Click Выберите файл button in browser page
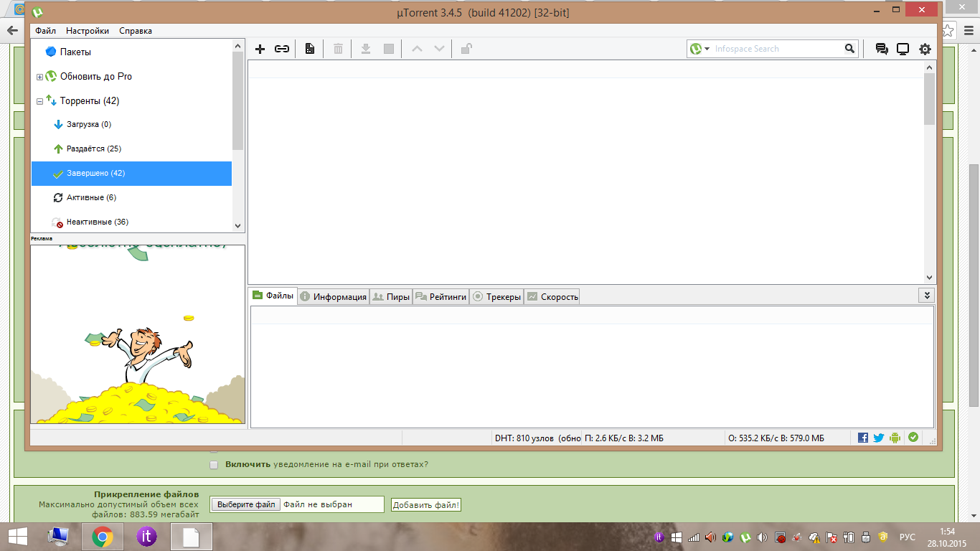 tap(246, 504)
